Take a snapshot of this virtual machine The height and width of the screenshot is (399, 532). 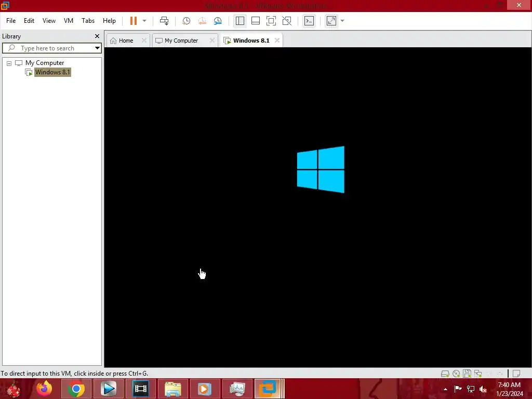(187, 21)
